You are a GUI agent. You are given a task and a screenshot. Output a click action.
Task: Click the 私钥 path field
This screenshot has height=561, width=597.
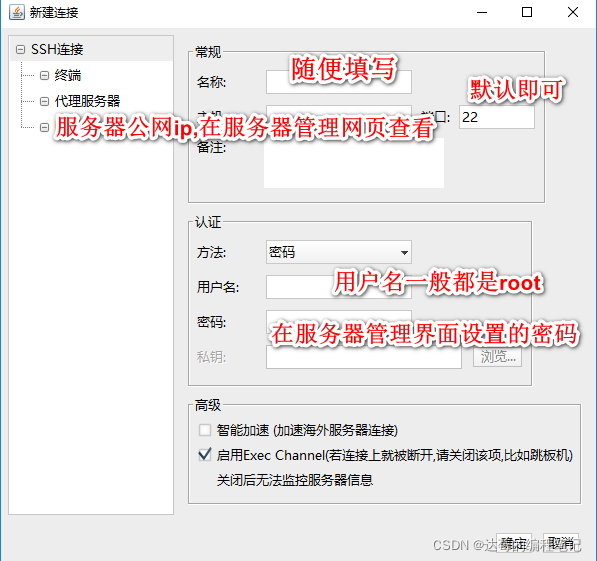pyautogui.click(x=364, y=357)
